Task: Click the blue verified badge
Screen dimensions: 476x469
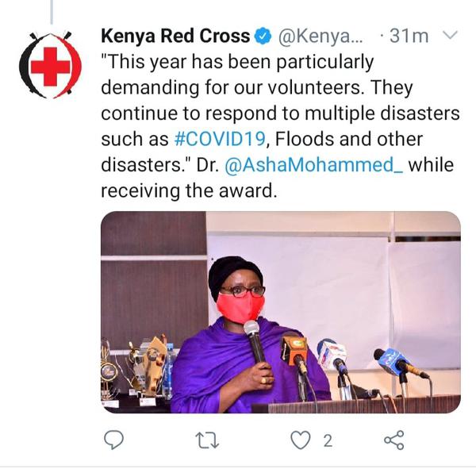Action: [x=263, y=36]
